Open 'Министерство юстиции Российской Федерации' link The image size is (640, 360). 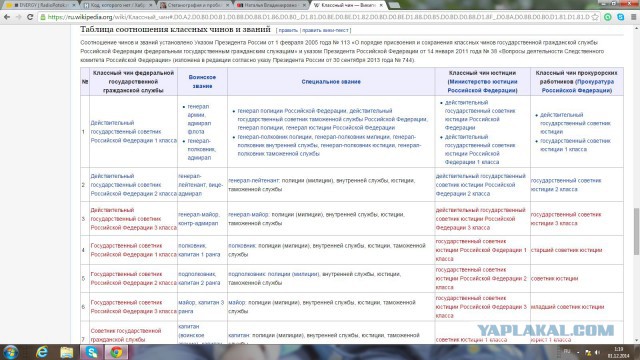(x=482, y=86)
